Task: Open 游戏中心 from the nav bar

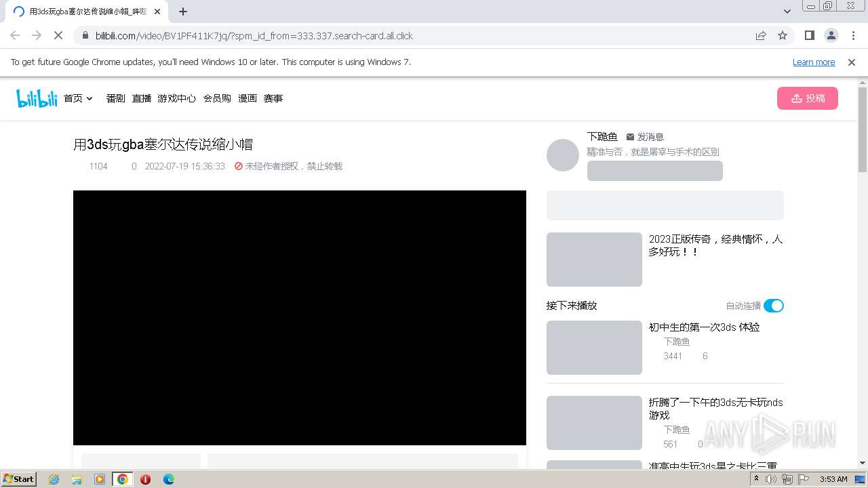Action: pyautogui.click(x=177, y=98)
